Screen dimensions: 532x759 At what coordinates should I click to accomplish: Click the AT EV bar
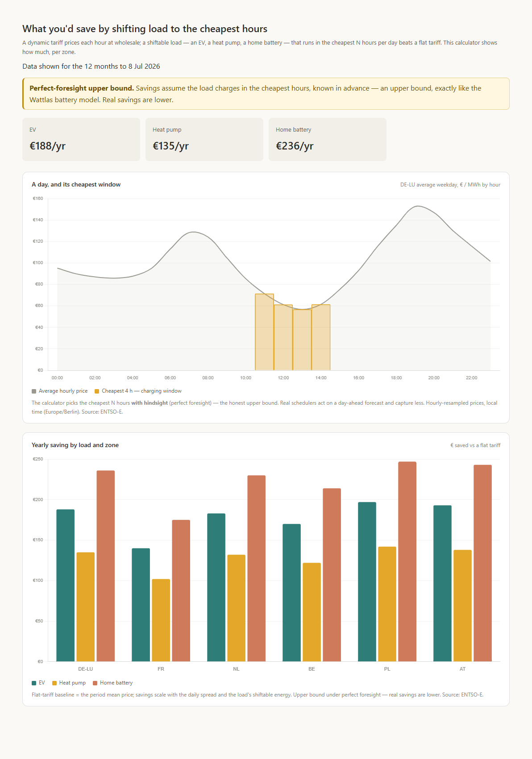pos(442,583)
